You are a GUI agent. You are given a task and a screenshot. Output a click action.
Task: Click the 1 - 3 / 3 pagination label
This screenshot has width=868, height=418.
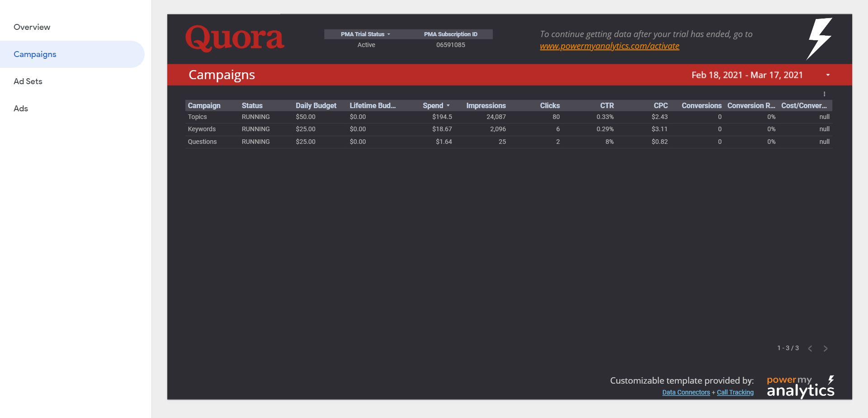pos(788,348)
